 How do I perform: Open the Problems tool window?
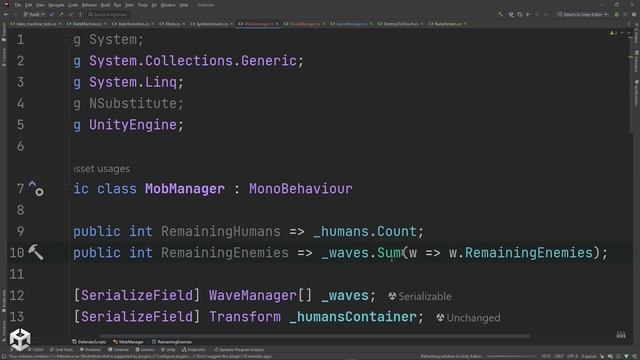[90, 350]
